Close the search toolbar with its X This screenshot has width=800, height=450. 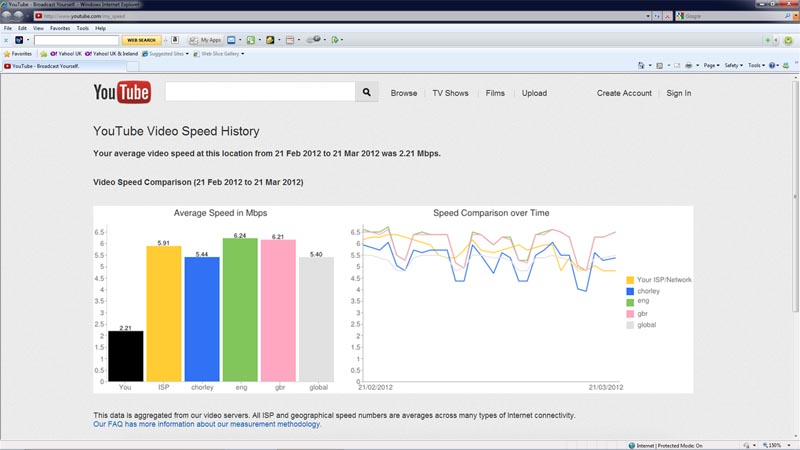coord(6,40)
